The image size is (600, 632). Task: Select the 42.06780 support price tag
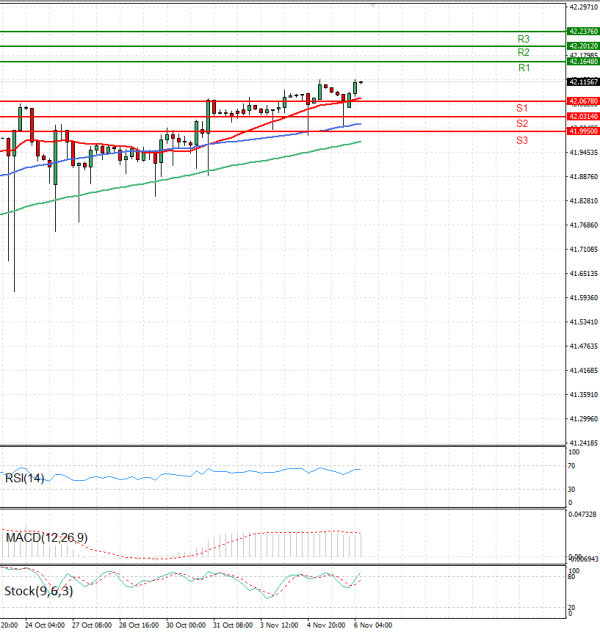tap(583, 101)
